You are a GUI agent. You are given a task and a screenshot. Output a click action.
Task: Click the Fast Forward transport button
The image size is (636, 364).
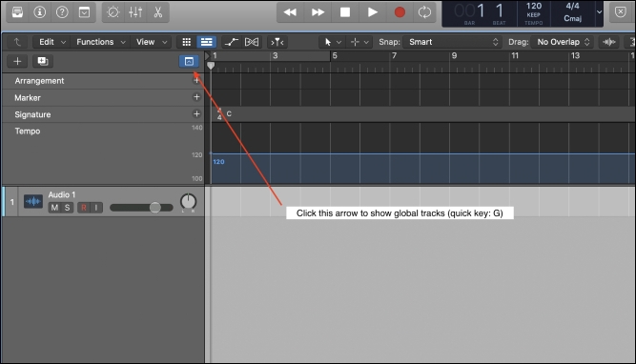318,12
